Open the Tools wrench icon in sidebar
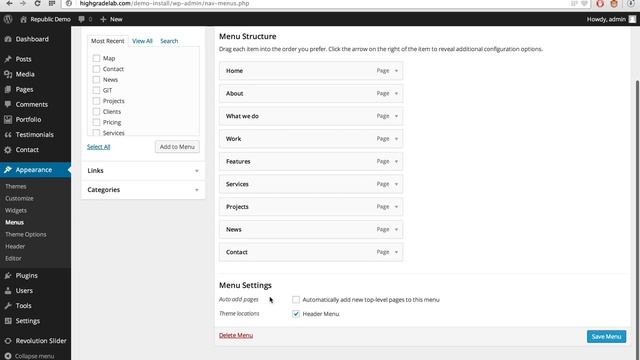640x360 pixels. pyautogui.click(x=8, y=306)
